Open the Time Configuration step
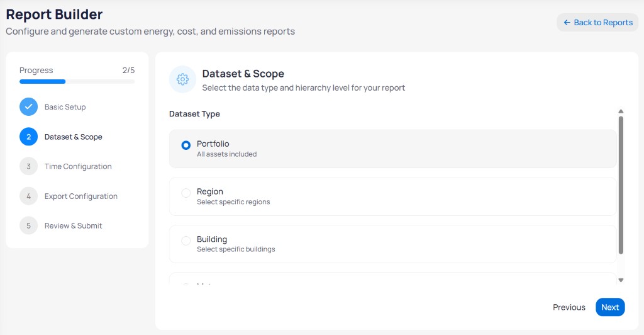This screenshot has height=335, width=644. (x=78, y=166)
